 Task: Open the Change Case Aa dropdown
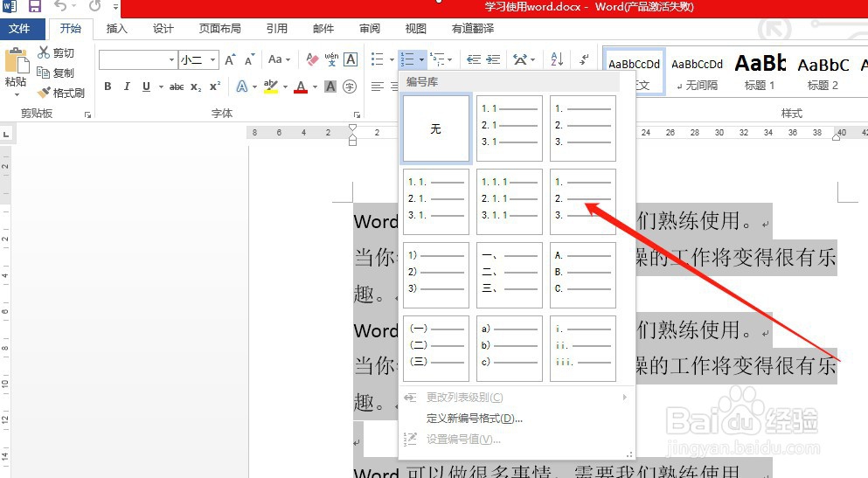pos(279,59)
